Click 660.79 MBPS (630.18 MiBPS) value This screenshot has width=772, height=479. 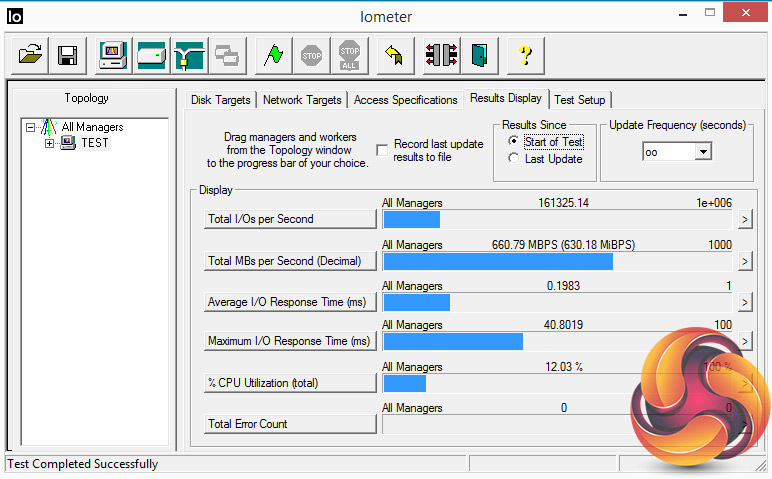click(563, 245)
